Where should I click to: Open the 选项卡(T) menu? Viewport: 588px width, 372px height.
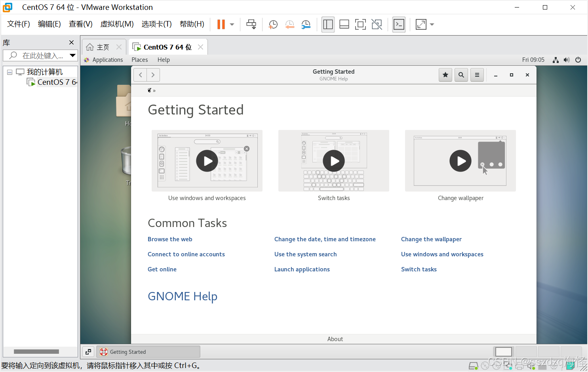click(156, 24)
